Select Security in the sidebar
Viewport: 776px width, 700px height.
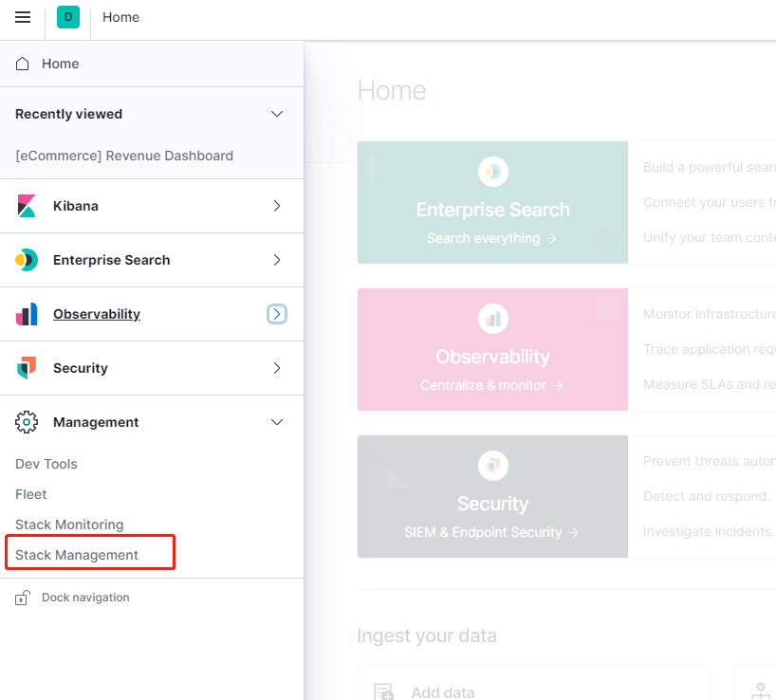(x=81, y=368)
